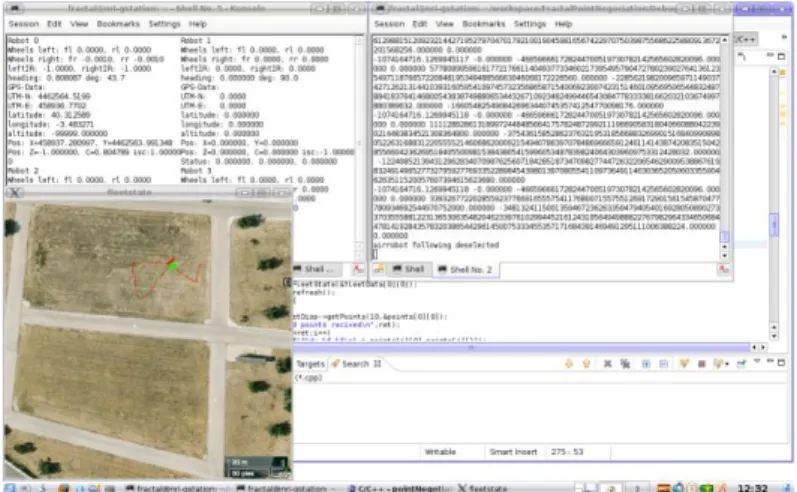
Task: Maximize the Search view panel
Action: point(782,362)
